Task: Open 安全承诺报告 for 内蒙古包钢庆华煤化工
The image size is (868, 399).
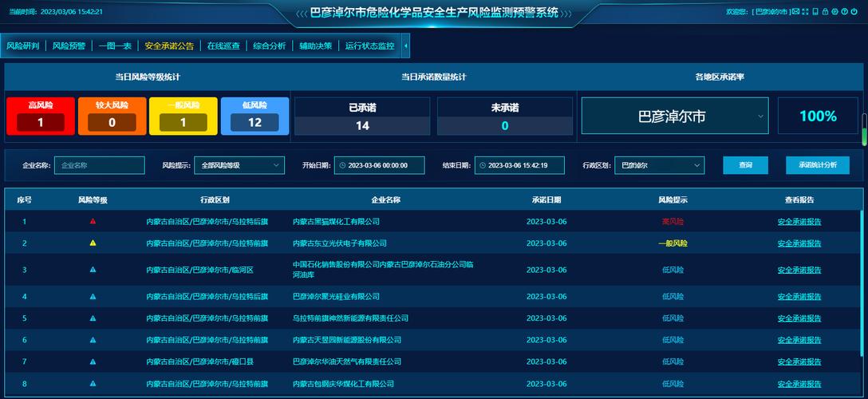Action: coord(799,384)
